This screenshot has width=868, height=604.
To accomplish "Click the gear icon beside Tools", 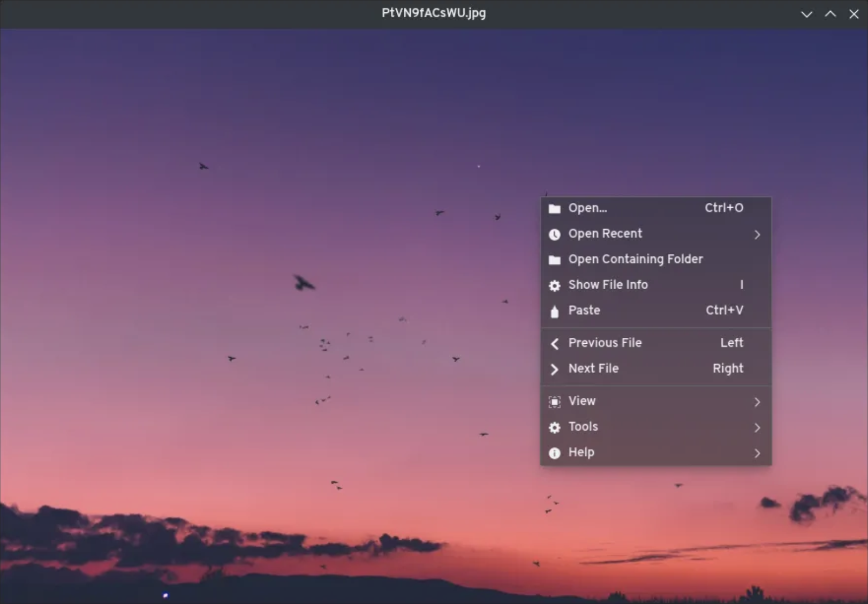I will pos(555,427).
